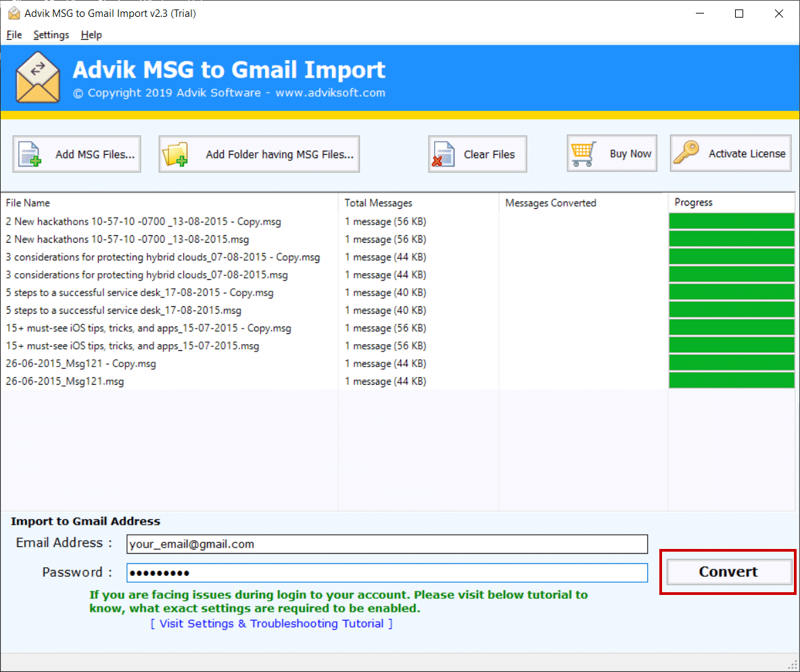Click the Clear Files button label
800x672 pixels.
(490, 154)
